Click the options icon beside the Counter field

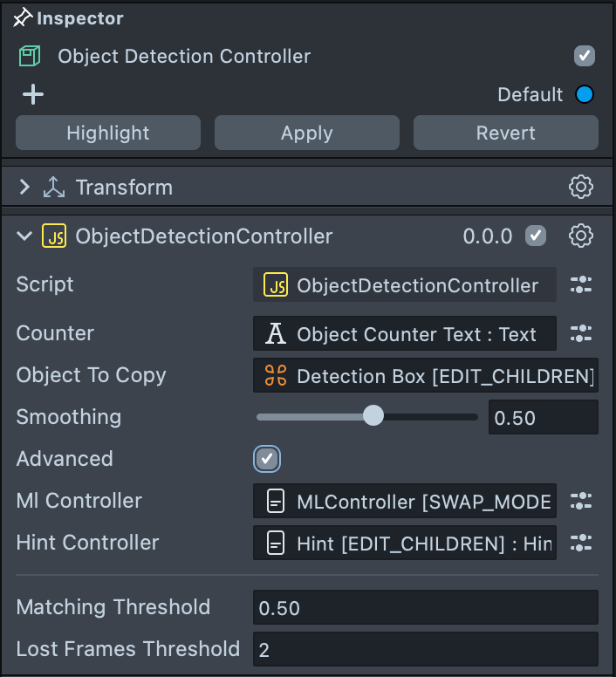[581, 333]
